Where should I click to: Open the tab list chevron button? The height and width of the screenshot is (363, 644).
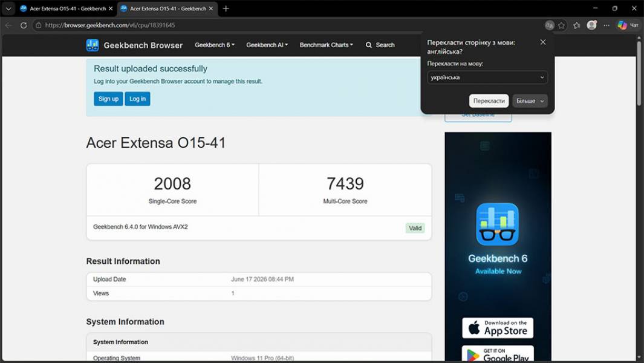coord(8,8)
